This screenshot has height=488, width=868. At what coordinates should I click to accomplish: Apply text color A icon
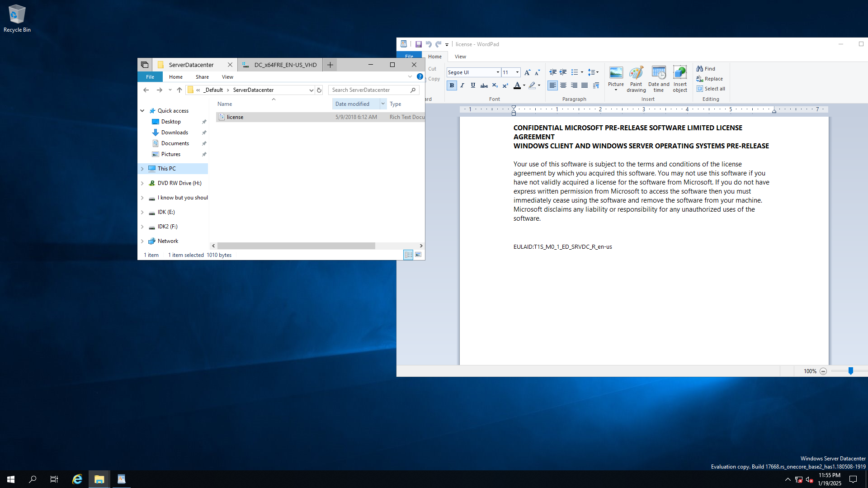[x=517, y=85]
